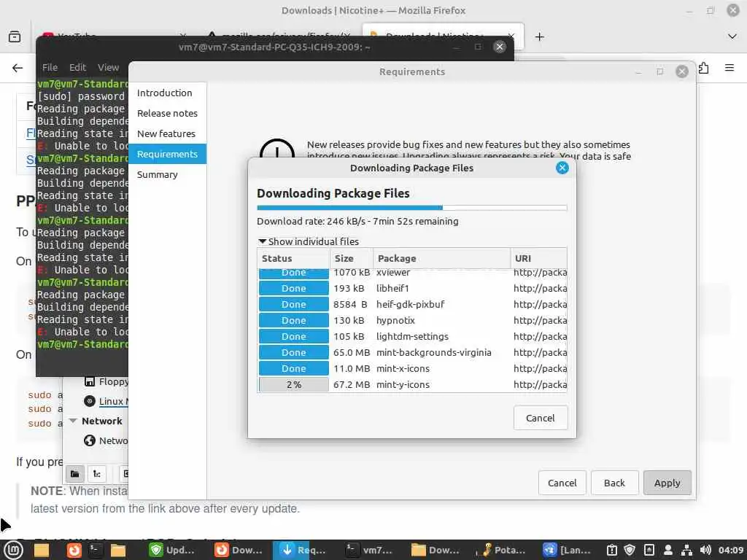Click the download progress bar
This screenshot has width=747, height=560.
pyautogui.click(x=411, y=208)
